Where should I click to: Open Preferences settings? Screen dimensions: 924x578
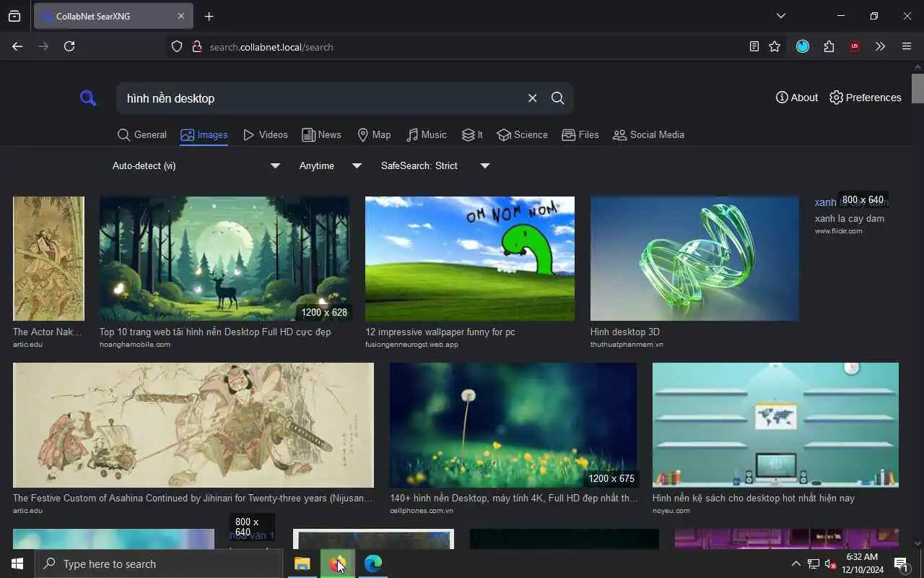click(866, 98)
